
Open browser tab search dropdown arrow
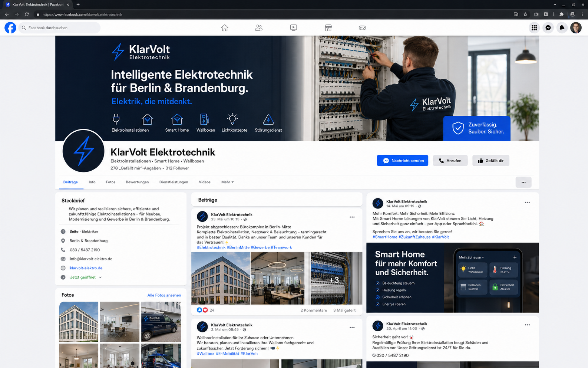[x=555, y=4]
